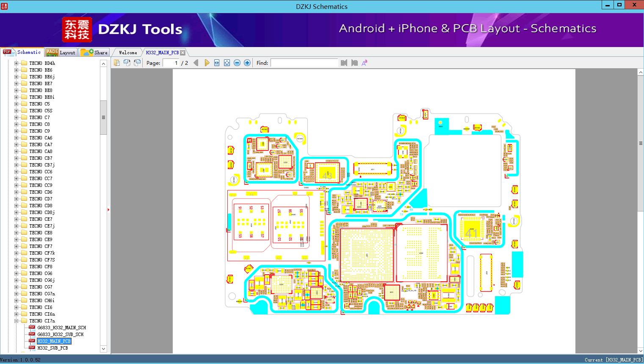Click the copy document icon
The width and height of the screenshot is (644, 364).
[116, 63]
